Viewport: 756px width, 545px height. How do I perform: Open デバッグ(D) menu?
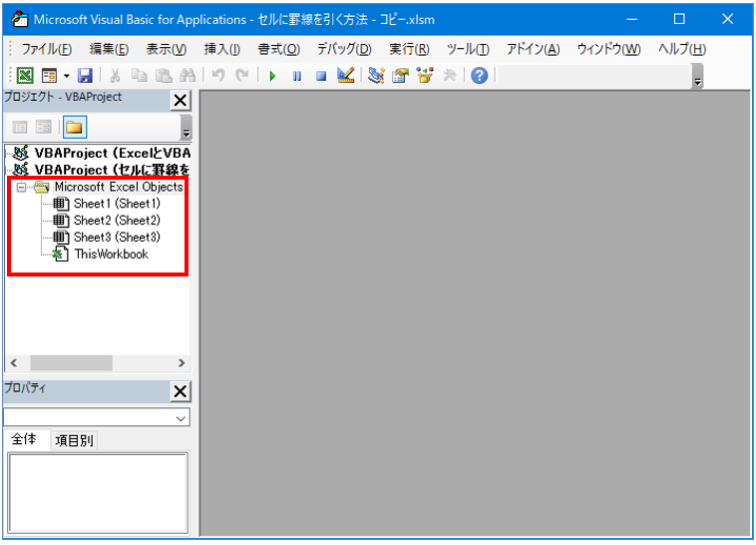coord(344,49)
